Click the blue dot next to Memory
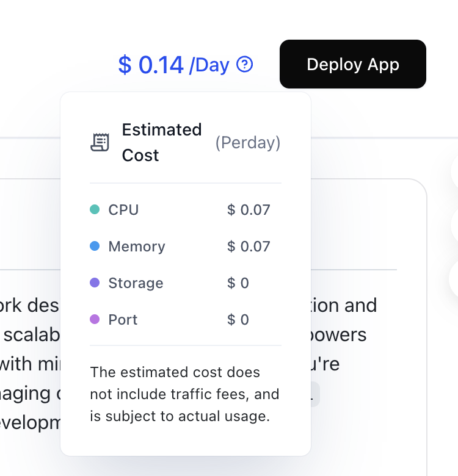Image resolution: width=458 pixels, height=476 pixels. [x=95, y=246]
